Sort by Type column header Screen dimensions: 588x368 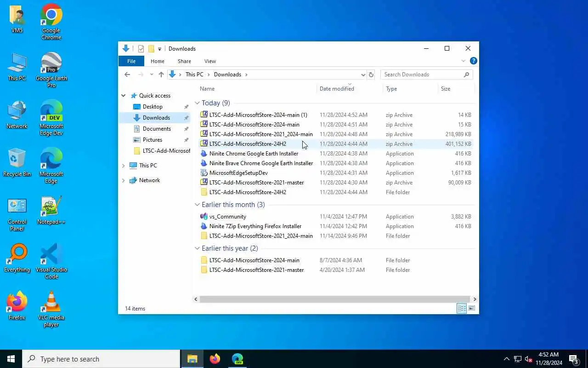(411, 89)
